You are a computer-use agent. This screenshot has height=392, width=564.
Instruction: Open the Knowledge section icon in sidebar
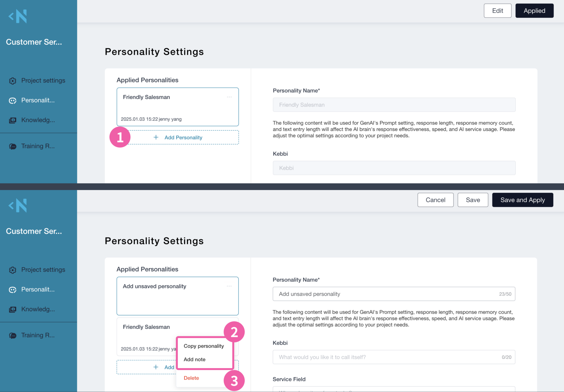[12, 120]
